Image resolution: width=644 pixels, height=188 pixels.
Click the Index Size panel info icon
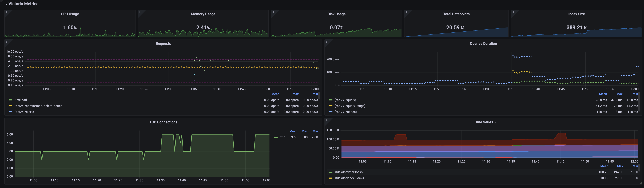(513, 12)
